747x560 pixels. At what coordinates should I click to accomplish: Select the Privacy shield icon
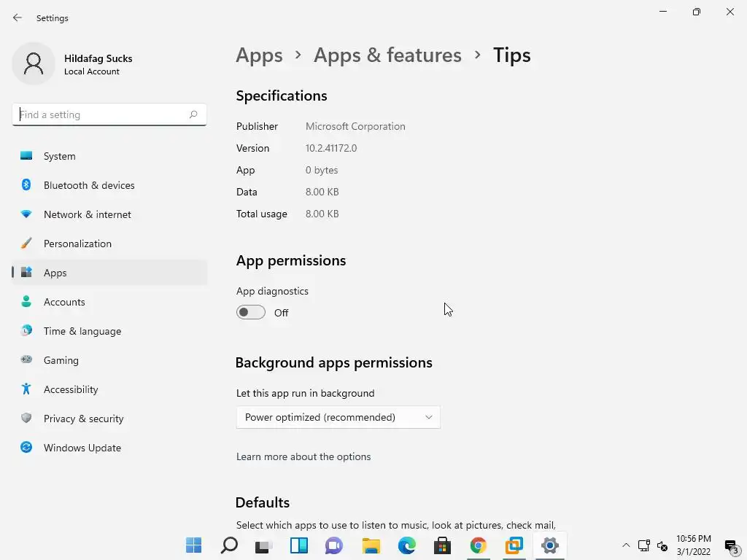[26, 418]
